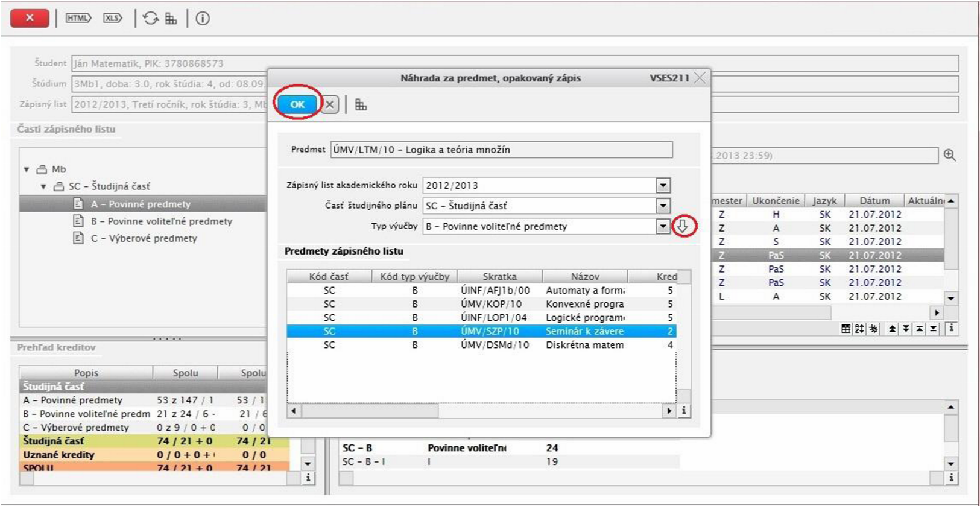980x506 pixels.
Task: Select C – Výberové predmety tree item
Action: [144, 238]
